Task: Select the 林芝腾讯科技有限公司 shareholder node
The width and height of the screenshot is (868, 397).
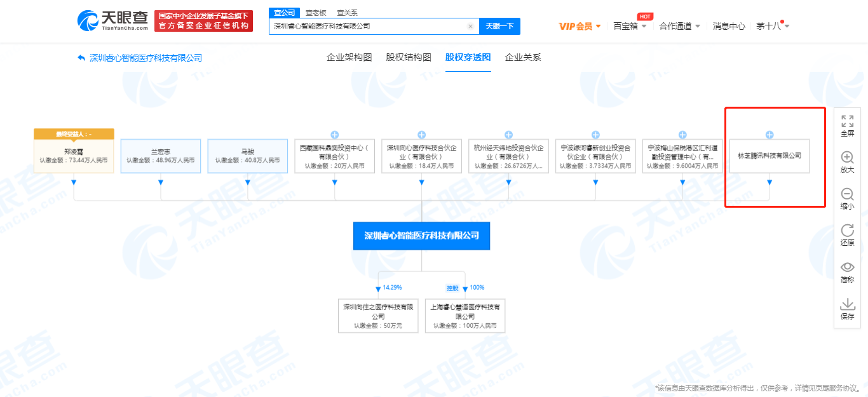Action: [770, 156]
